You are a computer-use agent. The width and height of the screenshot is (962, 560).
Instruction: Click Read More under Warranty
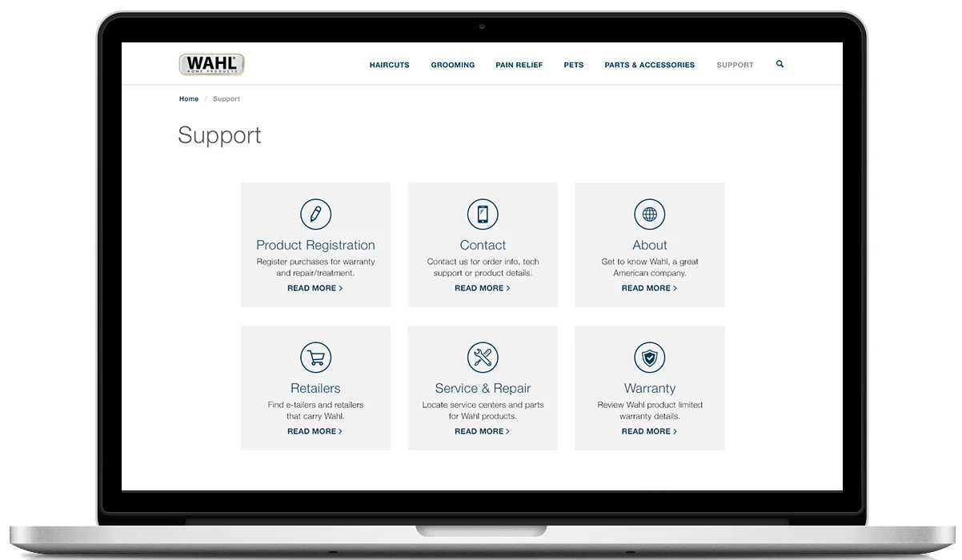point(650,431)
